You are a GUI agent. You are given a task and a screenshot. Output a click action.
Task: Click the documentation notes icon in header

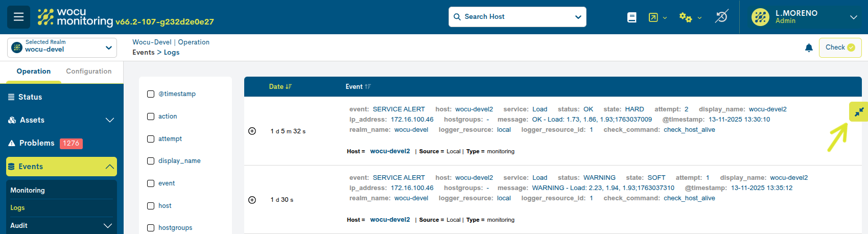(x=632, y=17)
